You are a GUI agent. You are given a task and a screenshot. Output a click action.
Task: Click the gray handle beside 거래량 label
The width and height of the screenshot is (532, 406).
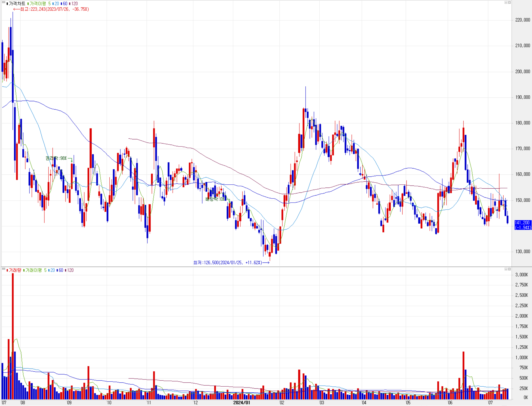coord(3,269)
